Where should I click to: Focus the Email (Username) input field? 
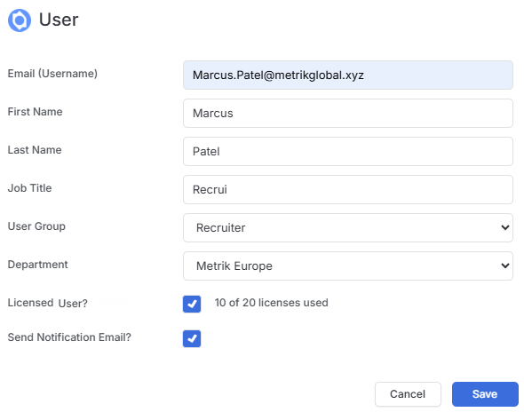[348, 75]
